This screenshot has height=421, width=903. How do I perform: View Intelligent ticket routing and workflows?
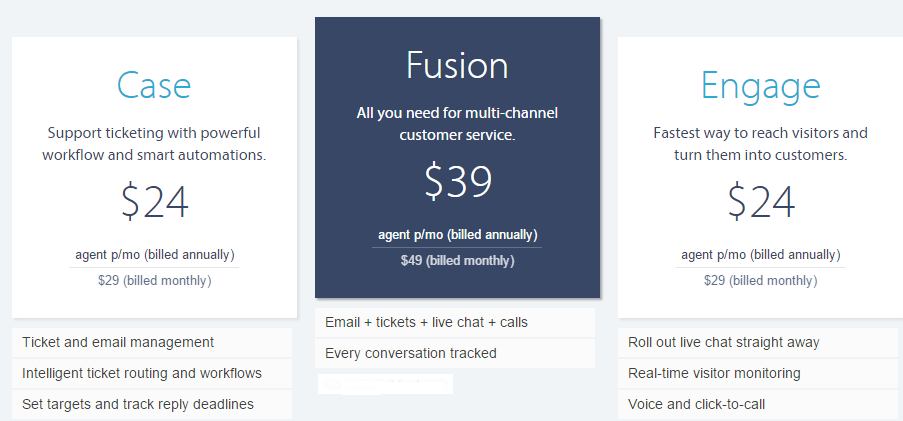(152, 373)
